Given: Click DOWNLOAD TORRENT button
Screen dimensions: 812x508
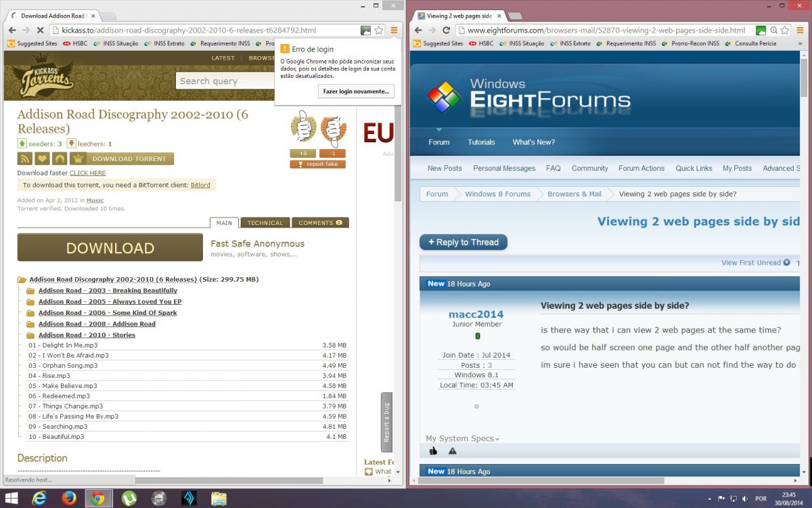Looking at the screenshot, I should 122,158.
